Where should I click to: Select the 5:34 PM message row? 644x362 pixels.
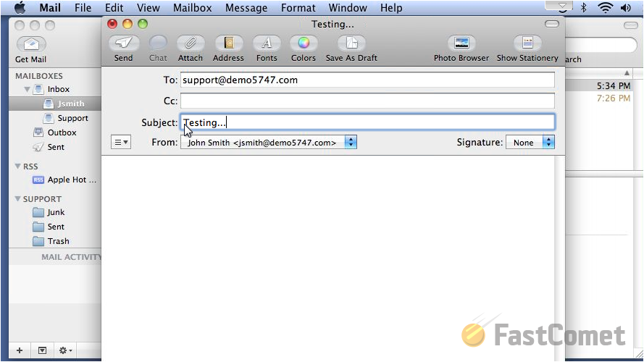click(x=598, y=85)
